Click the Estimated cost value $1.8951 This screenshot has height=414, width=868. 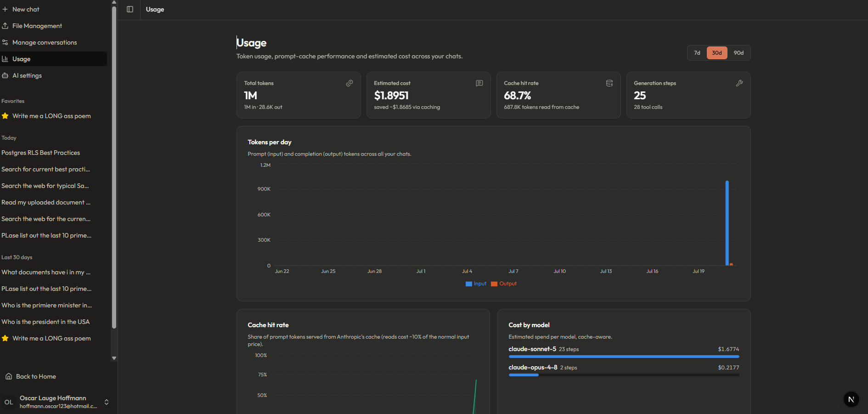coord(391,96)
